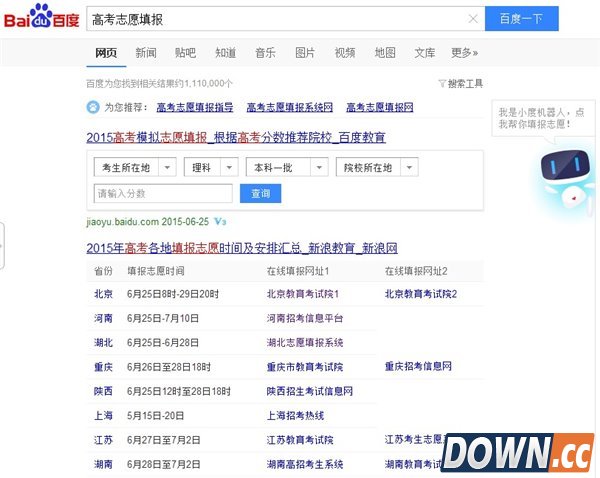Expand the 考生所在地 dropdown
The image size is (600, 478).
[x=167, y=167]
